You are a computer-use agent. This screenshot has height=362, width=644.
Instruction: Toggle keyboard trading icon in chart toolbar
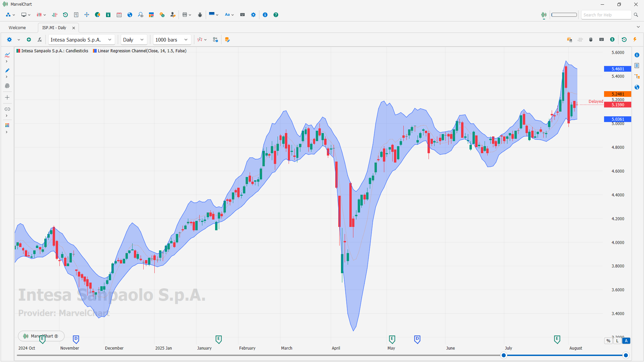[602, 40]
